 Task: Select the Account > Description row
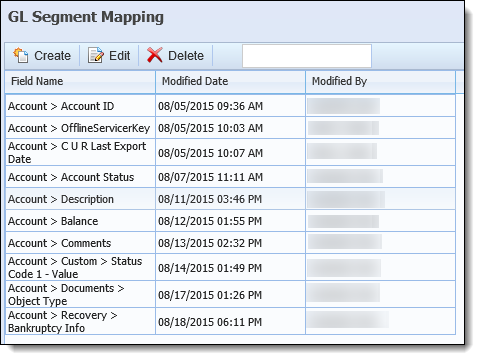coord(230,199)
